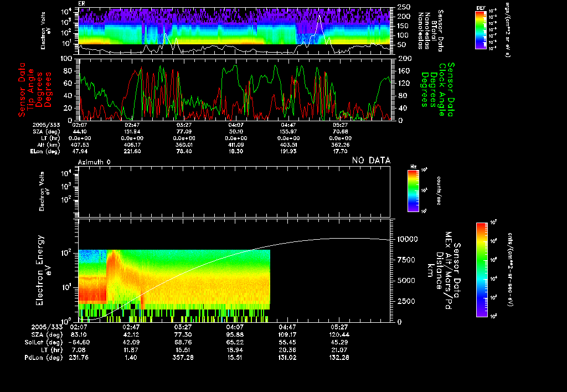
Task: Click the empty Azimuth 0 plot area
Action: pos(234,192)
